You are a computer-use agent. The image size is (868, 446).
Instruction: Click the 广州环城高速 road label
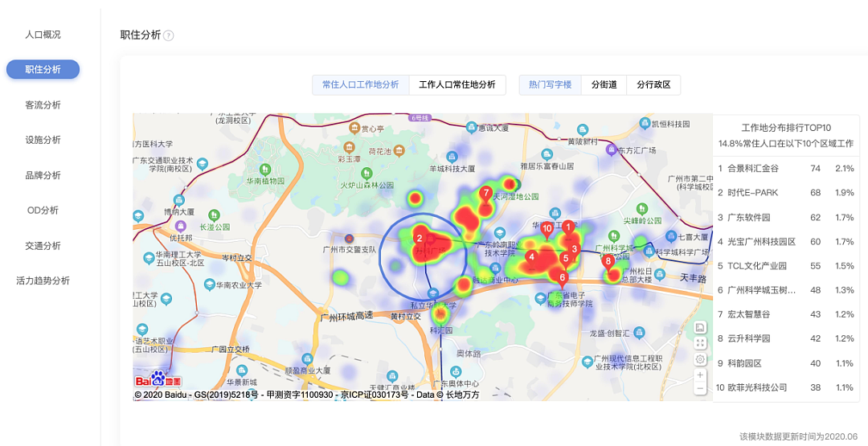pyautogui.click(x=346, y=316)
